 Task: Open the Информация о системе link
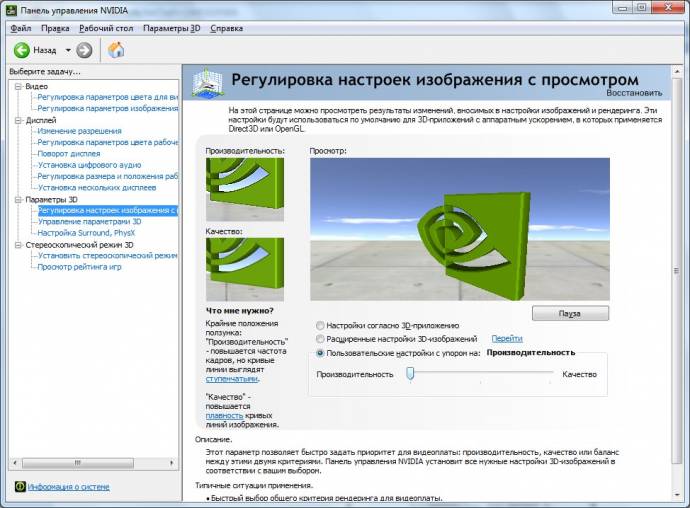(x=69, y=487)
